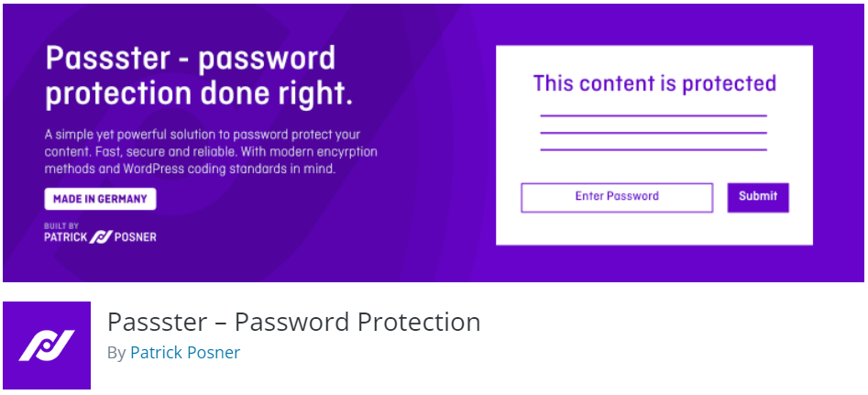The image size is (868, 395).
Task: Click the 'By' text before author name
Action: point(116,353)
